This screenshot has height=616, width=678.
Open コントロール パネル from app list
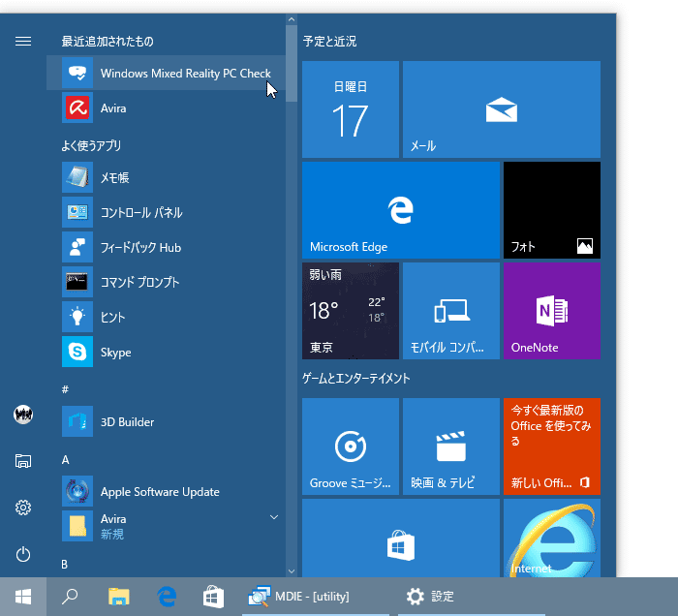[166, 212]
